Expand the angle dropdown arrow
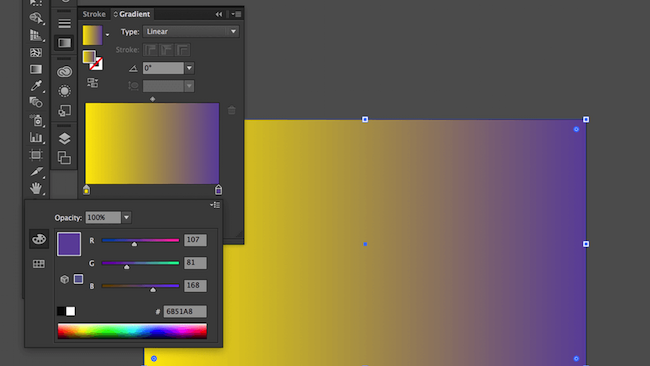Image resolution: width=650 pixels, height=366 pixels. [189, 68]
